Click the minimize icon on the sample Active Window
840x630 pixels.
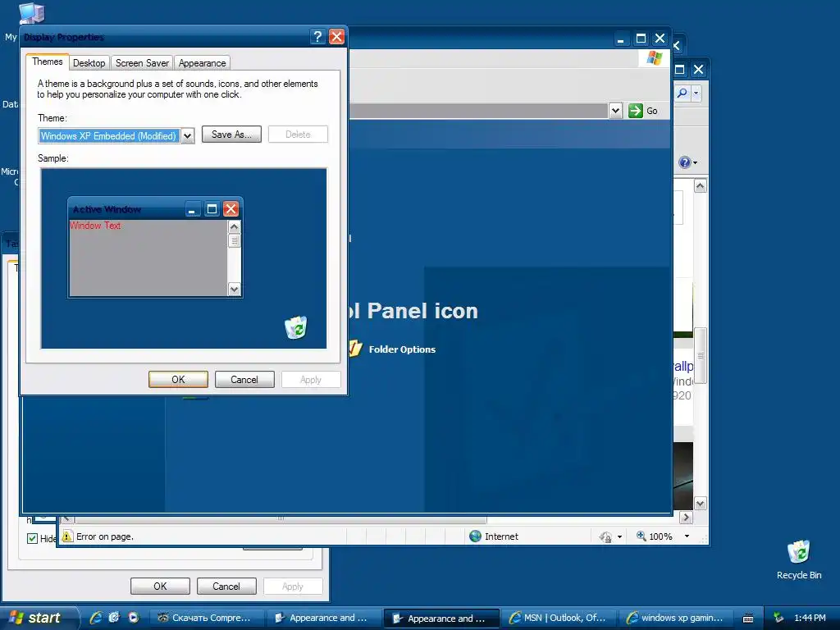coord(192,209)
